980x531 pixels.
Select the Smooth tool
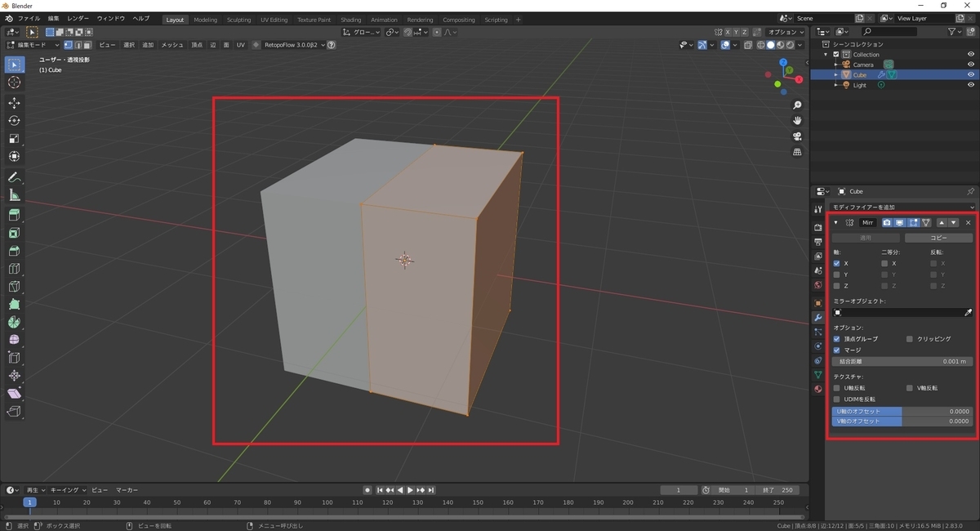coord(14,340)
